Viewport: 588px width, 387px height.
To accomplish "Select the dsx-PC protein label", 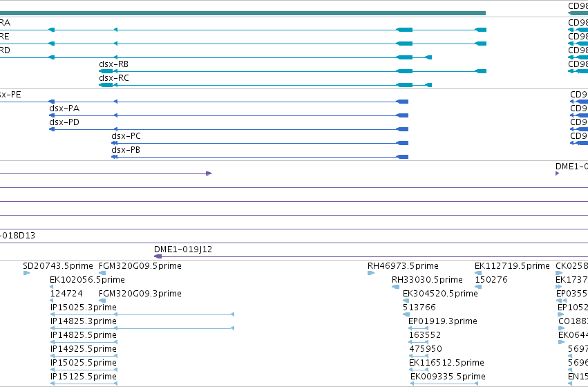I will pyautogui.click(x=126, y=136).
